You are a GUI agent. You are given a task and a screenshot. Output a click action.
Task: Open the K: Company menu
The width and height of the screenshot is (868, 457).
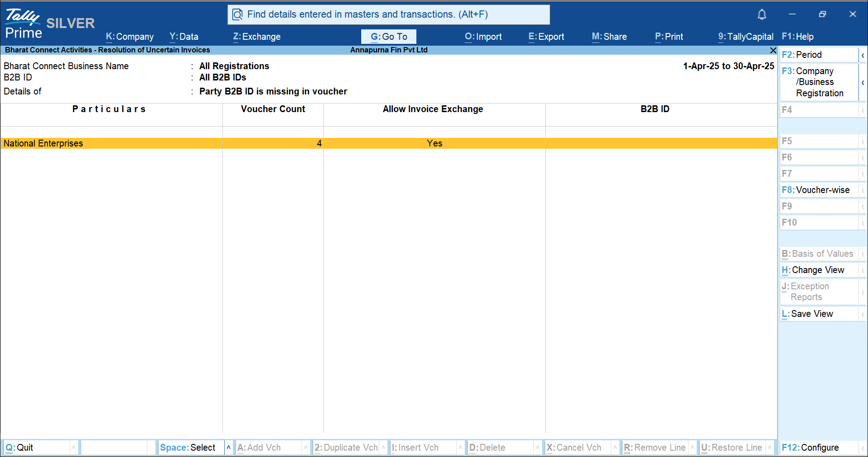point(130,37)
